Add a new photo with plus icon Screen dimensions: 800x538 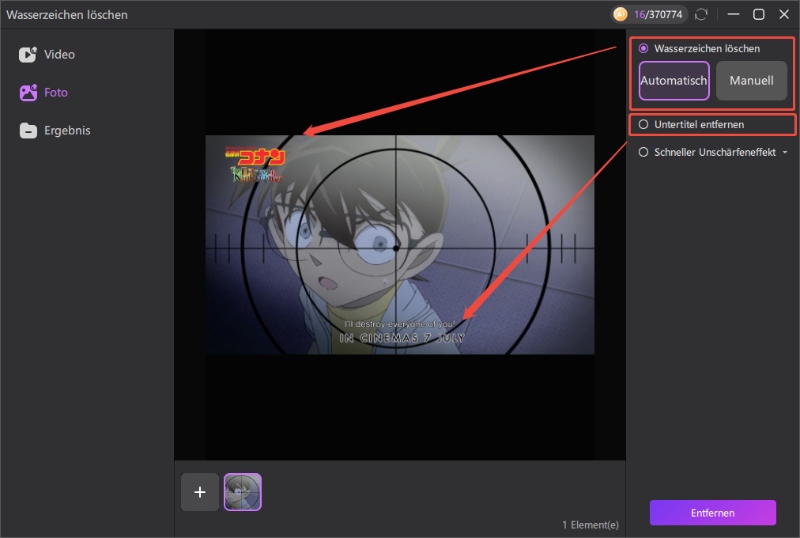click(x=200, y=492)
